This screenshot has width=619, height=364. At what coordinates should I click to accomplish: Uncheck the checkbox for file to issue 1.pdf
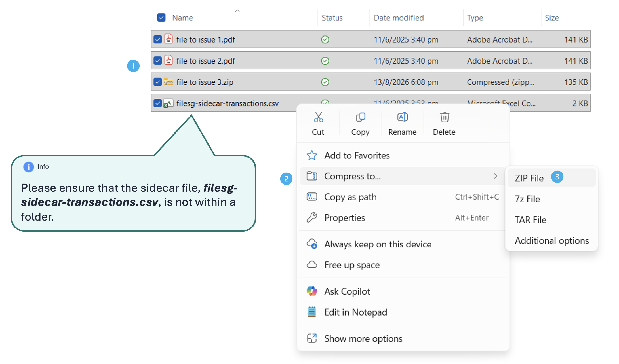[157, 39]
